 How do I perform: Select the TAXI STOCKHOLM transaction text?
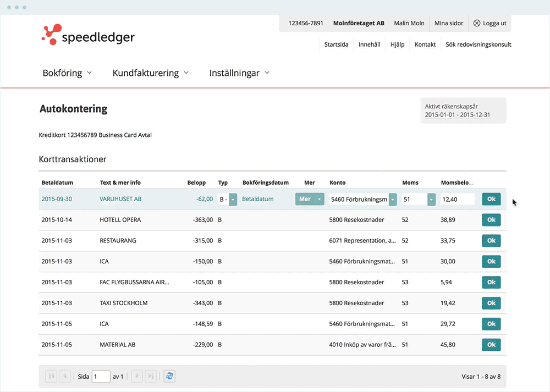tap(123, 303)
